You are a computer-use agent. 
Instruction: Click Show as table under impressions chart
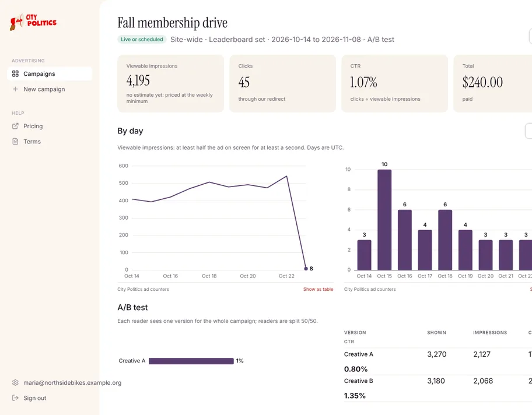click(318, 289)
